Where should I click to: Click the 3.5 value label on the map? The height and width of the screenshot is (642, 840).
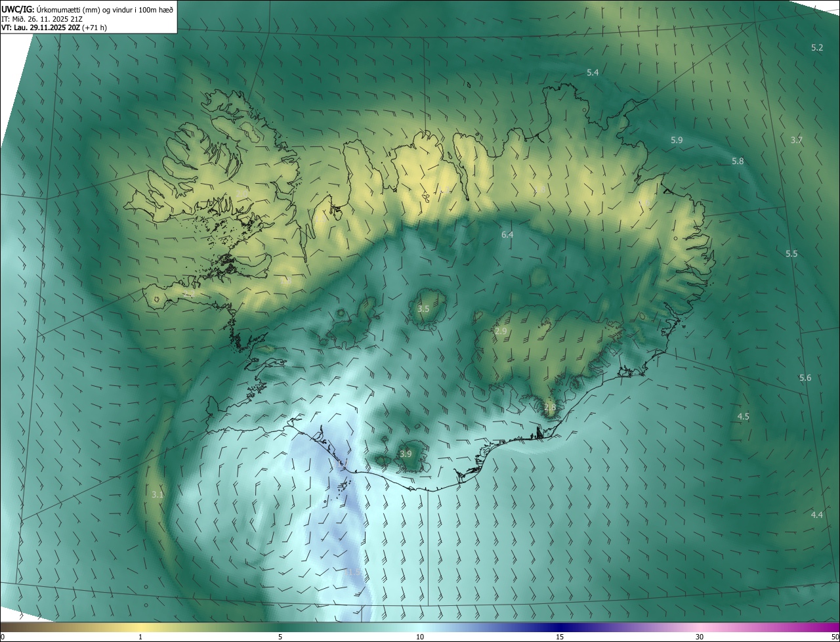(423, 309)
